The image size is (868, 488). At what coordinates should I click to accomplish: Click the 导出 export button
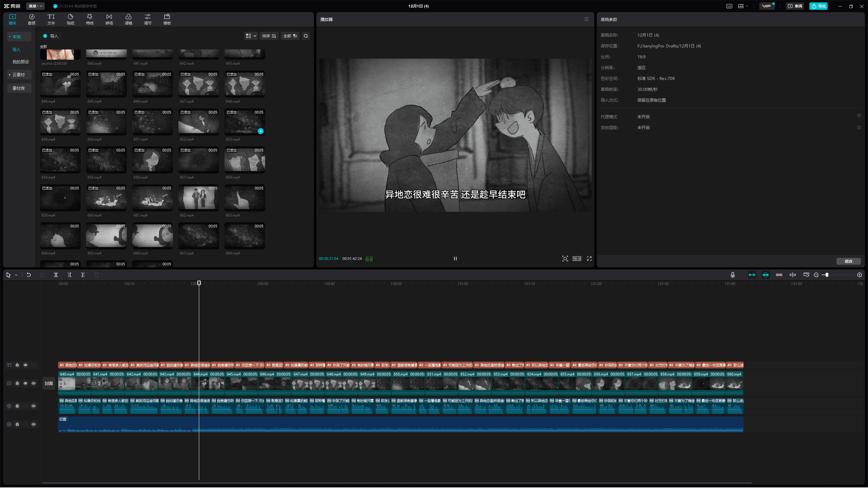pyautogui.click(x=818, y=6)
